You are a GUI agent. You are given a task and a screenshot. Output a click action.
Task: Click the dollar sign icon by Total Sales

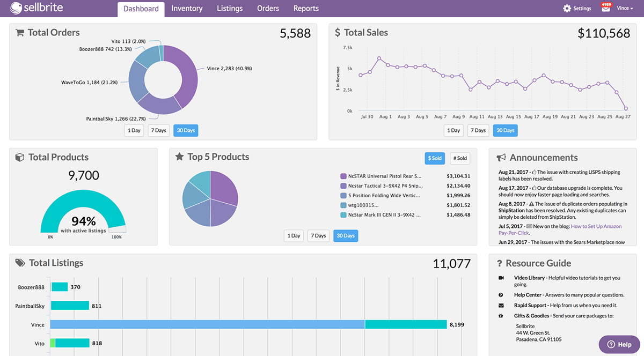click(338, 33)
